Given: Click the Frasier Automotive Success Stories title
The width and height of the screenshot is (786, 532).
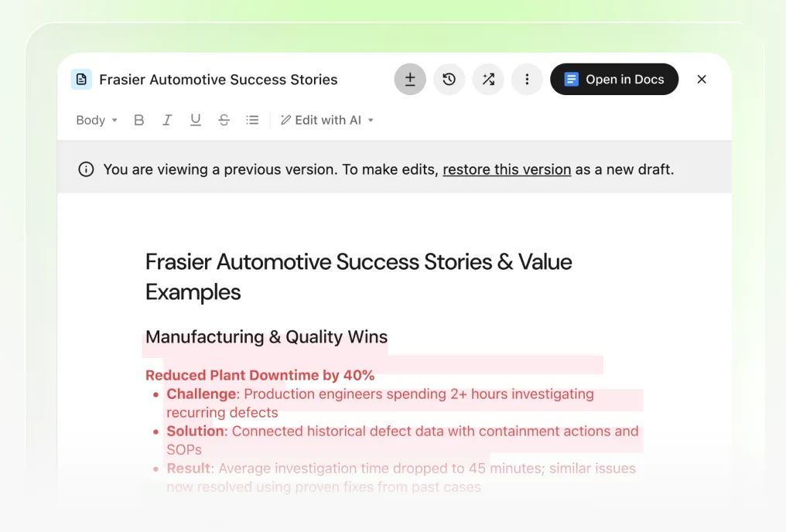Looking at the screenshot, I should [x=219, y=80].
